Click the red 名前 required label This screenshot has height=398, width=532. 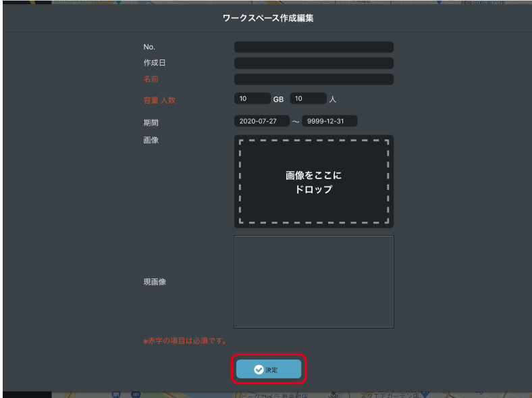[x=151, y=80]
